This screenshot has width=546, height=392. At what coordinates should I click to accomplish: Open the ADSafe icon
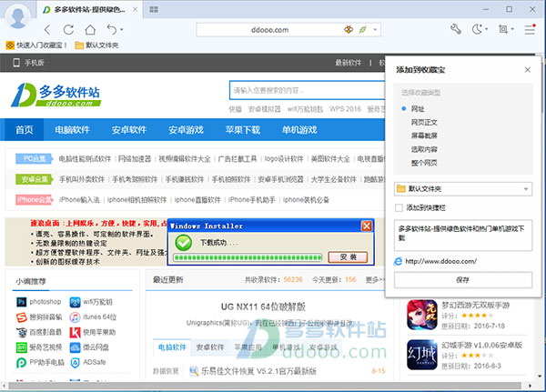pyautogui.click(x=75, y=362)
